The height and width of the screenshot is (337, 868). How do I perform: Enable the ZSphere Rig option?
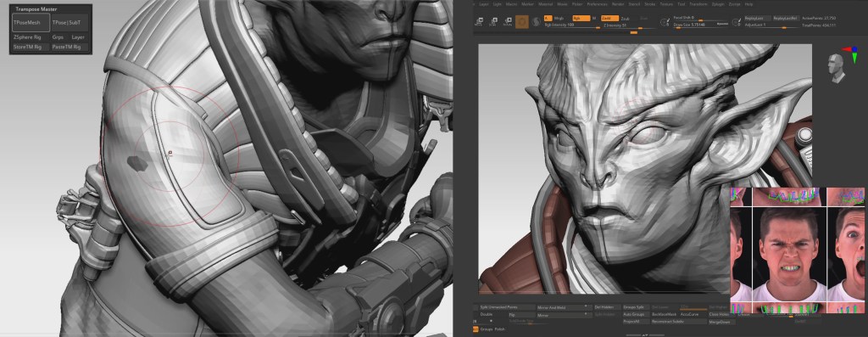coord(28,37)
